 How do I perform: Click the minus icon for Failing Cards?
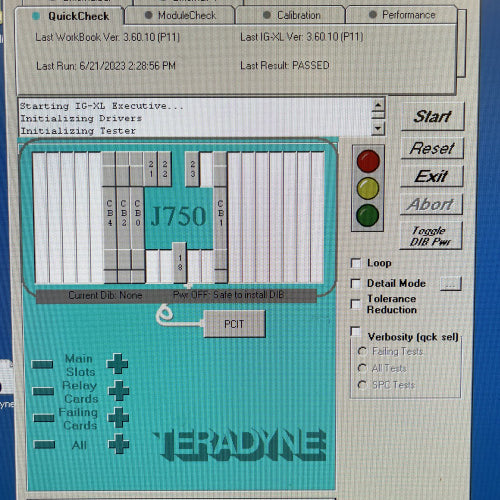(44, 418)
